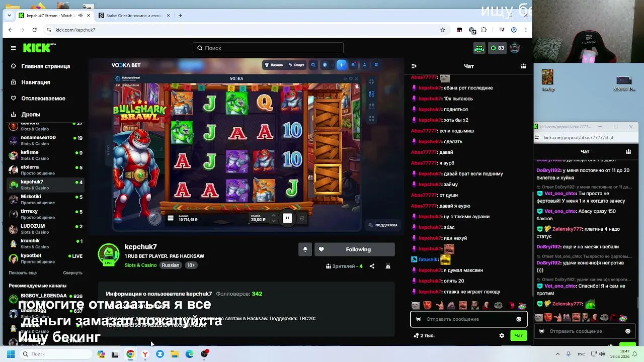
Task: Open the Slots & Casino category link
Action: [140, 265]
